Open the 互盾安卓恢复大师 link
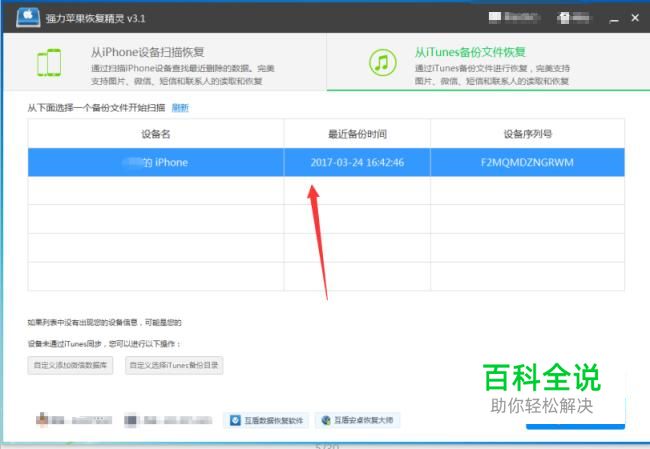Screen dimensions: 650x449 357,420
